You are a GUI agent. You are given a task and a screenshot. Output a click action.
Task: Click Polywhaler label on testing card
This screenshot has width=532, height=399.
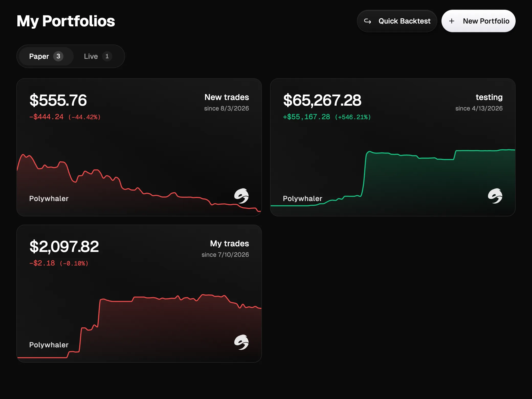tap(303, 198)
